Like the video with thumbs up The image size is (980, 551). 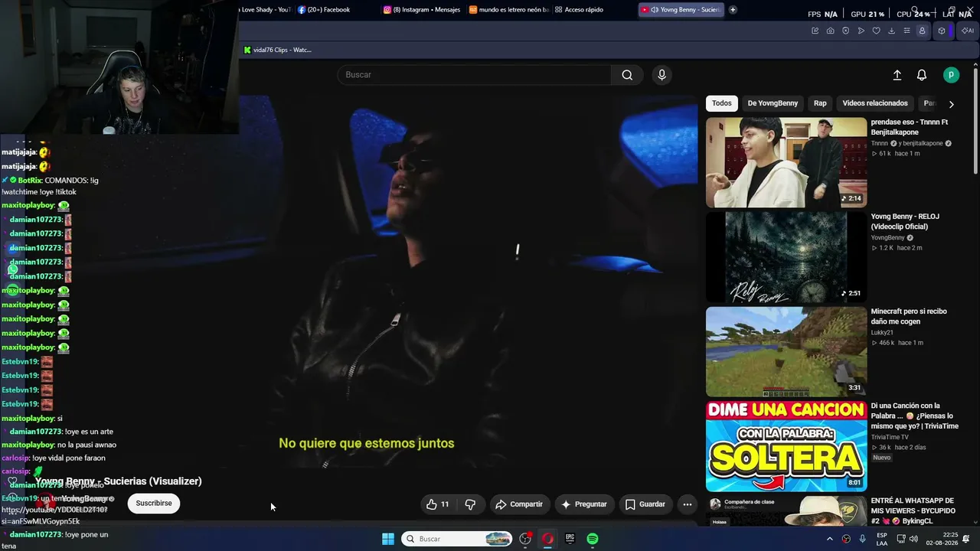click(438, 504)
